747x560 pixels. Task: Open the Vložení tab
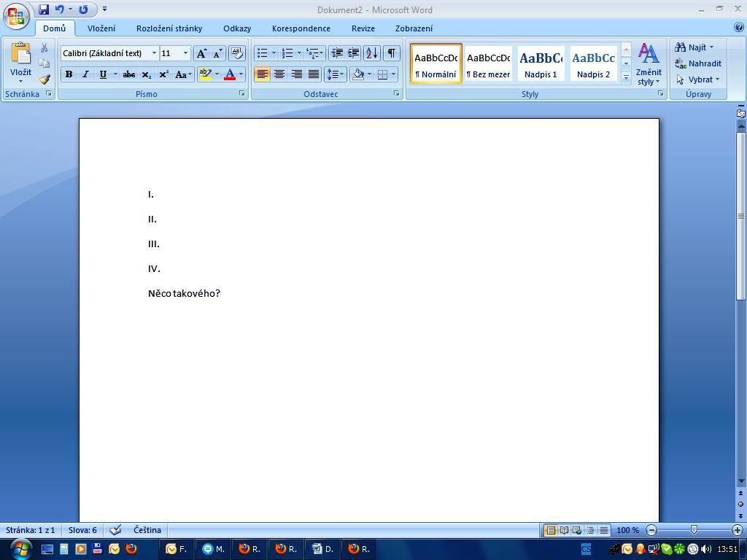101,28
